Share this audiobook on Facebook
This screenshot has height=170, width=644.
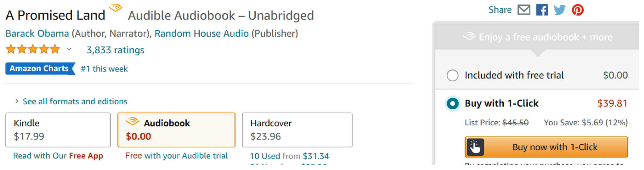(542, 10)
